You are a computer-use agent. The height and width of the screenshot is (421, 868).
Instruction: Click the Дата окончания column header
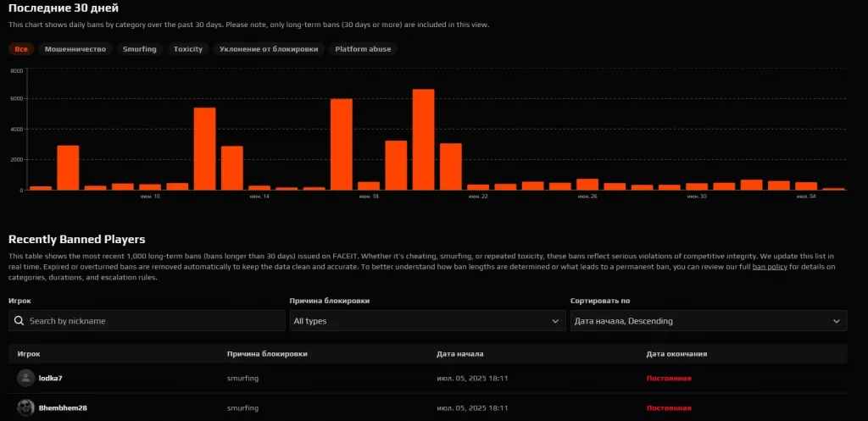pos(676,354)
